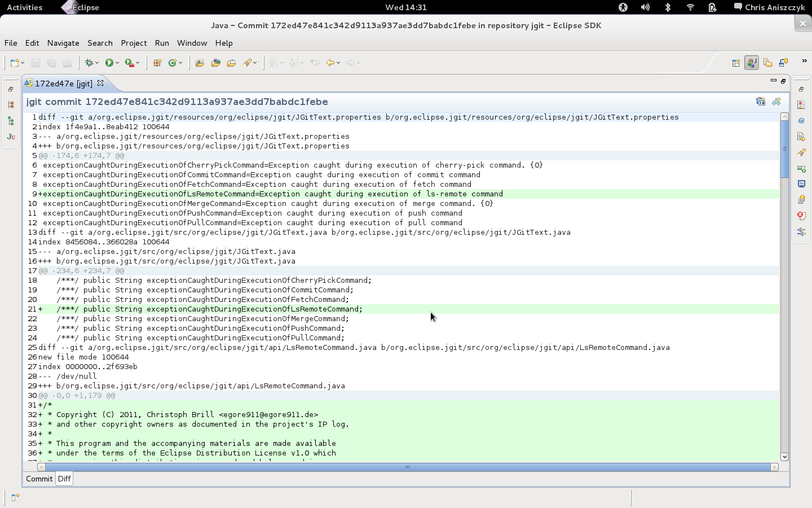Restore the left fast-view stack

(11, 89)
